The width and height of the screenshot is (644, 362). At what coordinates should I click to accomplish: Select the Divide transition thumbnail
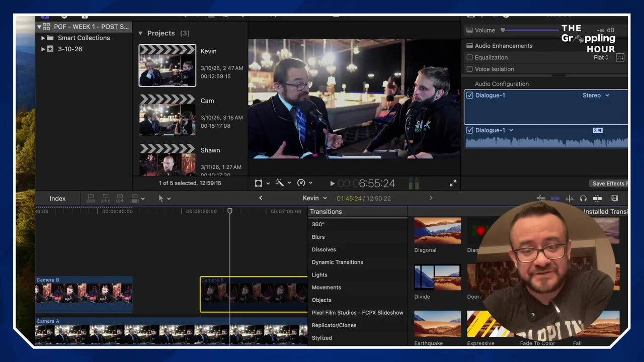(437, 277)
